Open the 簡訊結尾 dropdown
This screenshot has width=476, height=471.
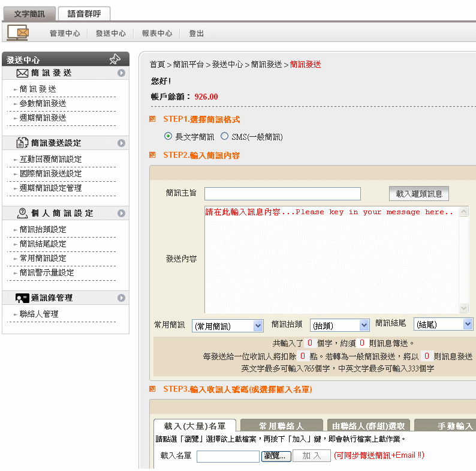coord(443,324)
